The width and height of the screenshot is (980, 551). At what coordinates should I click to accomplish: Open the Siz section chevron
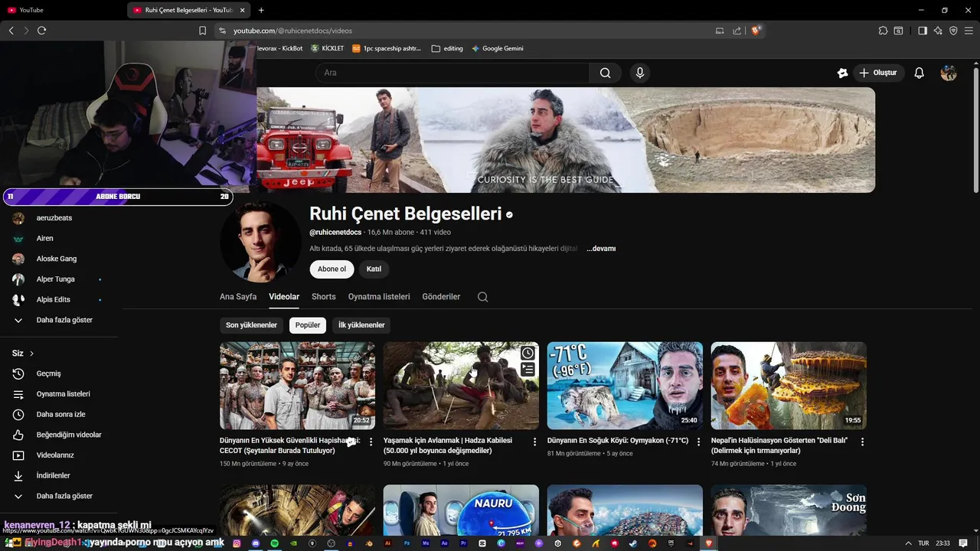tap(31, 354)
